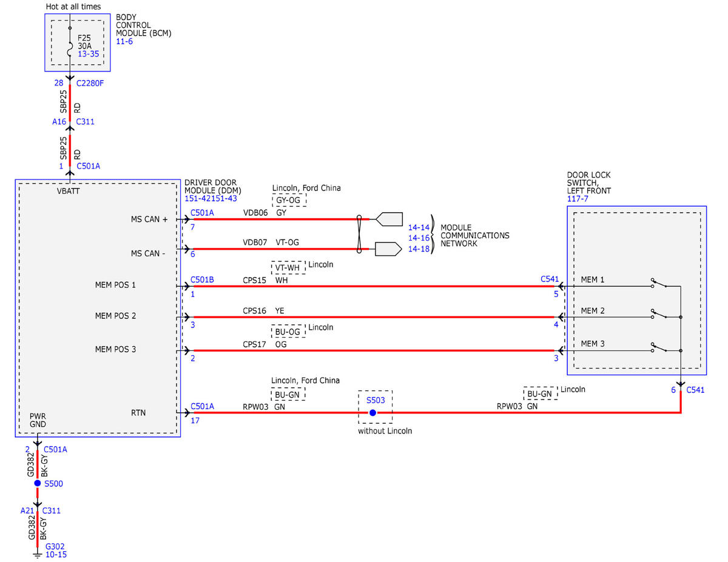Open the 10-15 ground reference link

click(56, 554)
